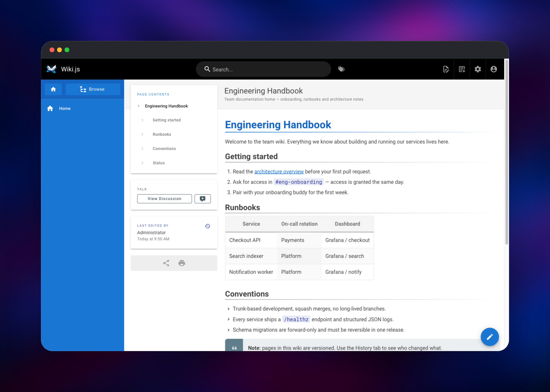Image resolution: width=550 pixels, height=392 pixels.
Task: Click the Browse button label
Action: pyautogui.click(x=97, y=89)
